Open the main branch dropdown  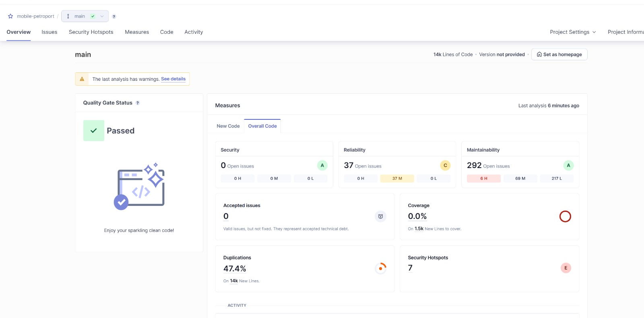(x=85, y=16)
